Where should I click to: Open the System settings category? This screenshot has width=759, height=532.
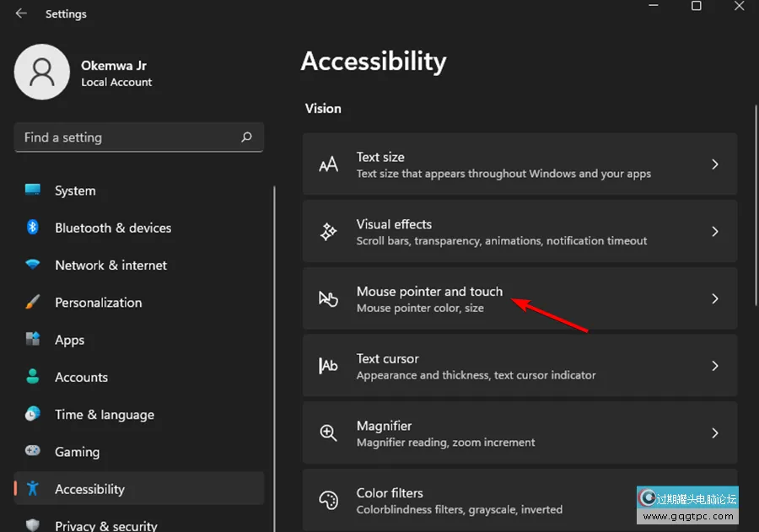[x=75, y=191]
